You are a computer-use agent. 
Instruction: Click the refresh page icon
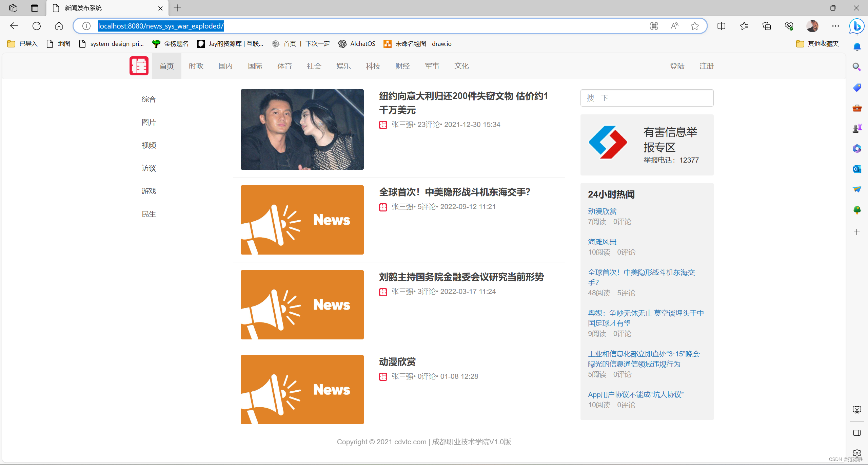pyautogui.click(x=36, y=26)
